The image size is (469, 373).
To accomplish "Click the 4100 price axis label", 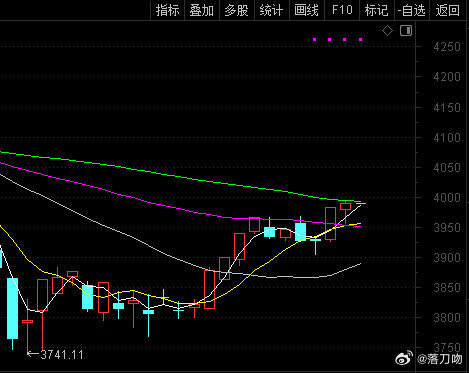I will (447, 138).
